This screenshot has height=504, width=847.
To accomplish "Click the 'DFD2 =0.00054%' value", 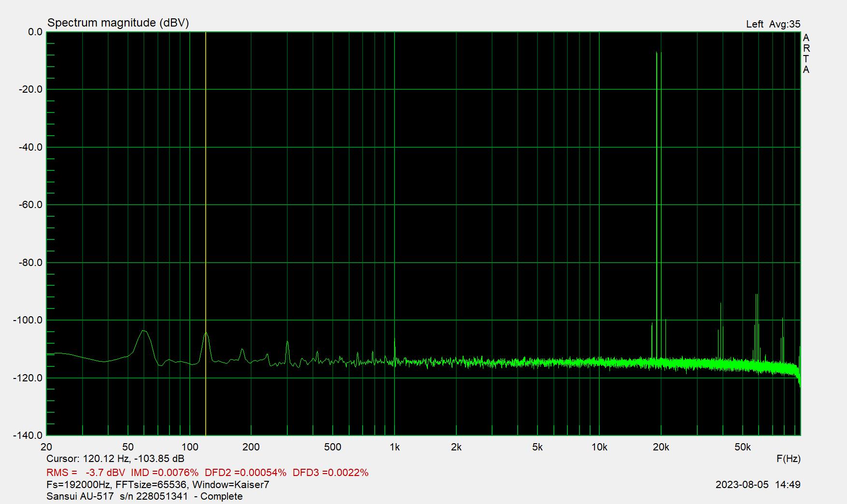I will [245, 473].
